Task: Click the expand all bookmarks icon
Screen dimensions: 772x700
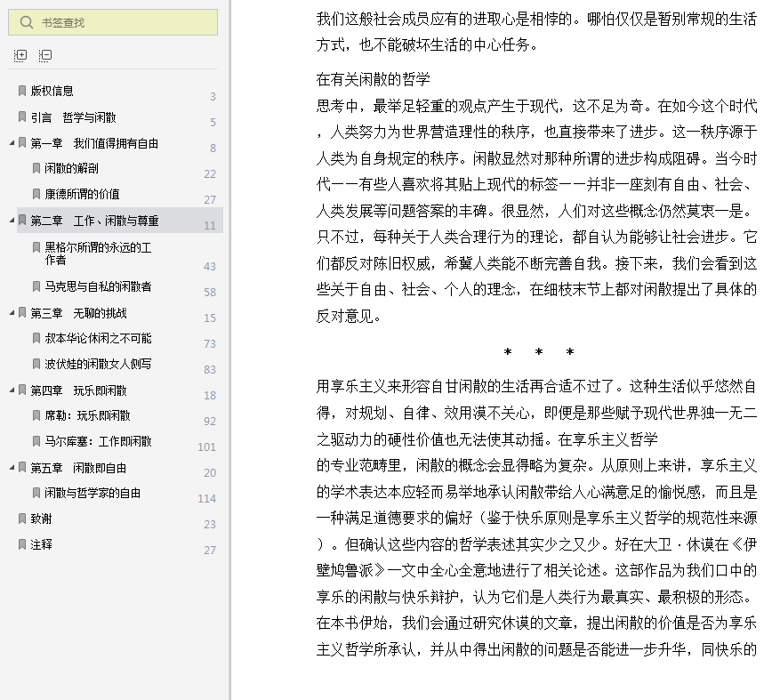Action: click(20, 55)
